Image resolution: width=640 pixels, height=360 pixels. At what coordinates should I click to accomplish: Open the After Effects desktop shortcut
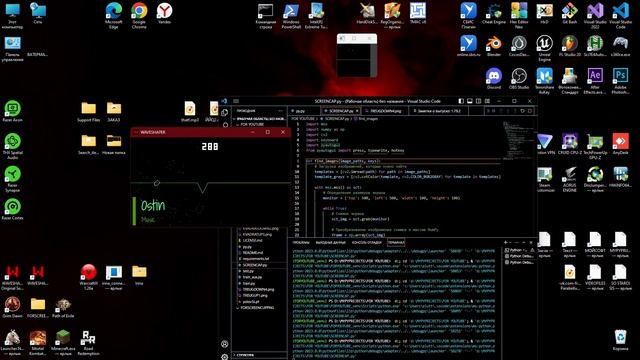[x=595, y=81]
